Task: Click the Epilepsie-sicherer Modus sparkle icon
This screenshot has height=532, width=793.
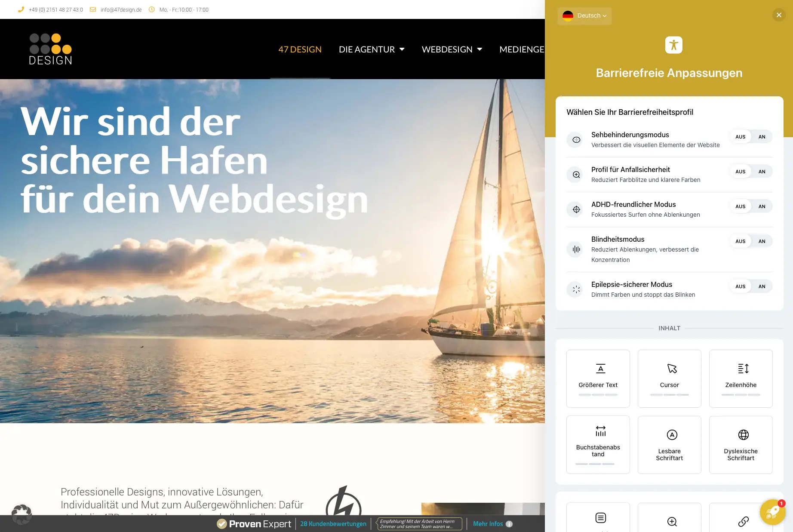Action: (x=576, y=289)
